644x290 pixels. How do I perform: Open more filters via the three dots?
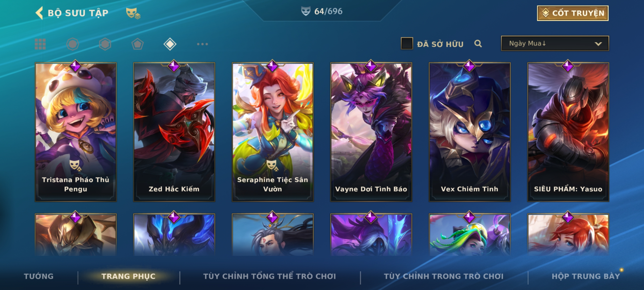coord(202,44)
